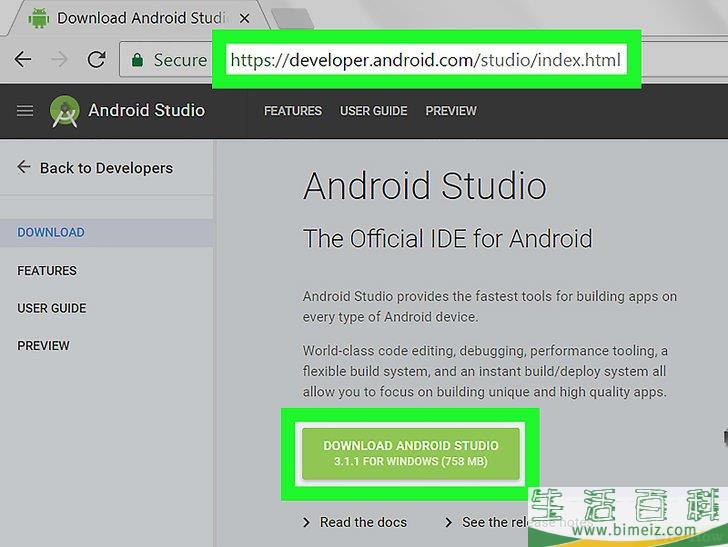Click the URL address bar

425,60
